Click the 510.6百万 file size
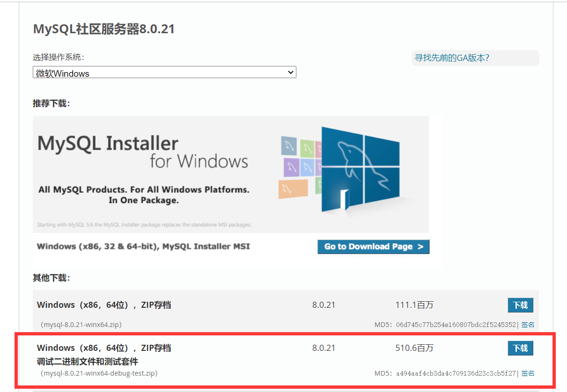The image size is (567, 392). point(414,348)
